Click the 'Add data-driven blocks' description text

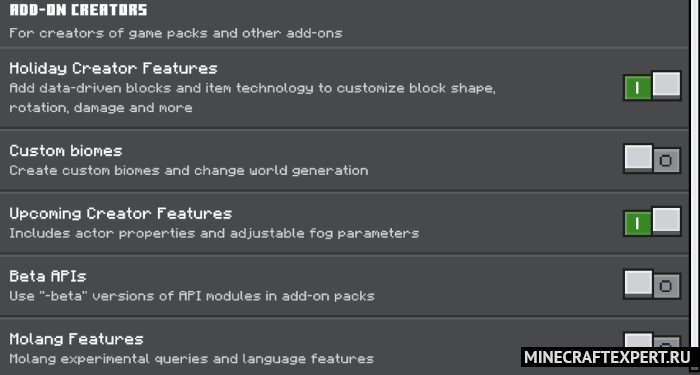tap(252, 98)
